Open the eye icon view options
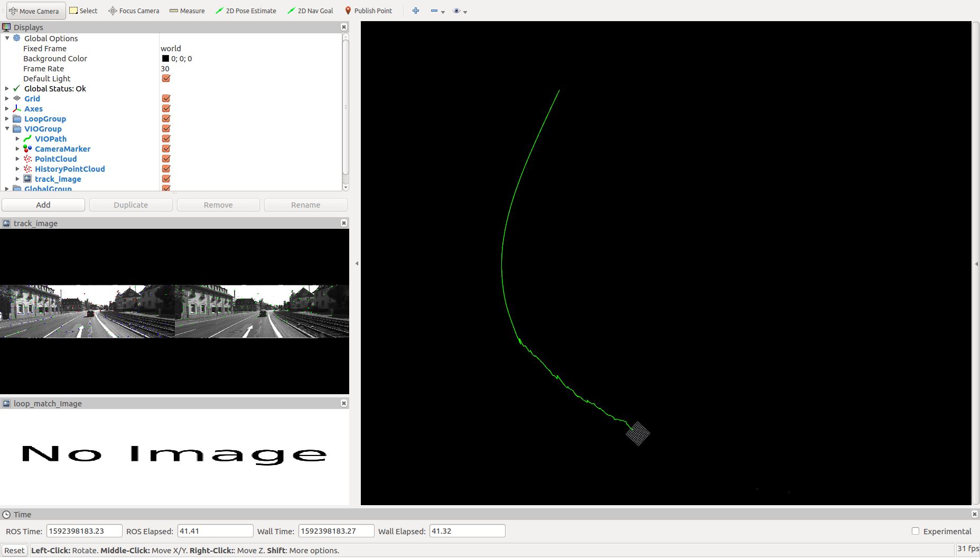Viewport: 980px width, 558px height. click(x=457, y=11)
